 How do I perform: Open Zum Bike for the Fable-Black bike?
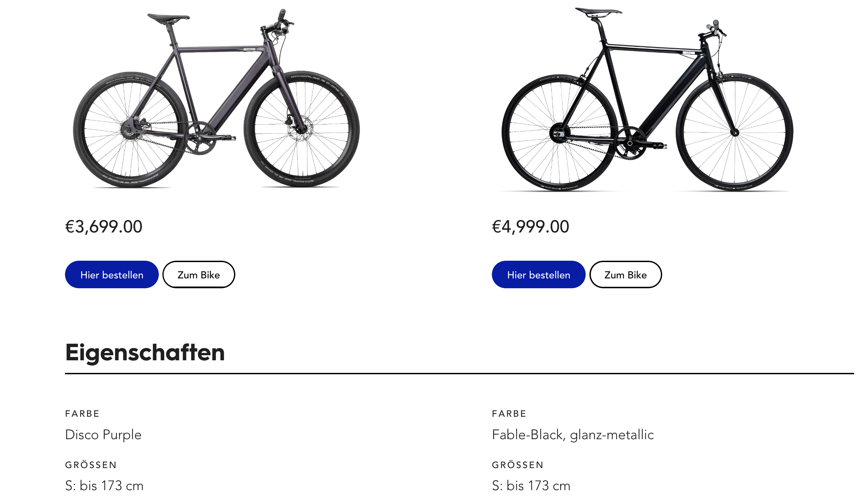click(x=625, y=275)
